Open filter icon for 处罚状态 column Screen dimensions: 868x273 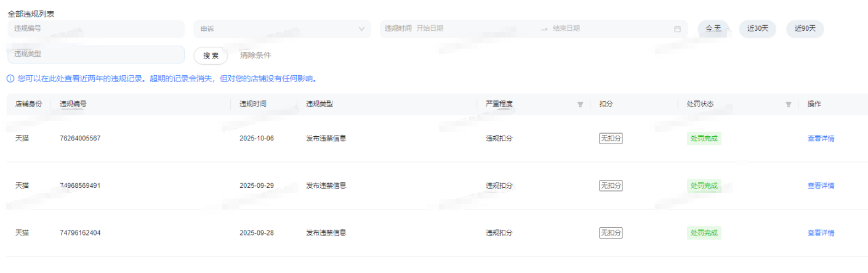point(788,104)
